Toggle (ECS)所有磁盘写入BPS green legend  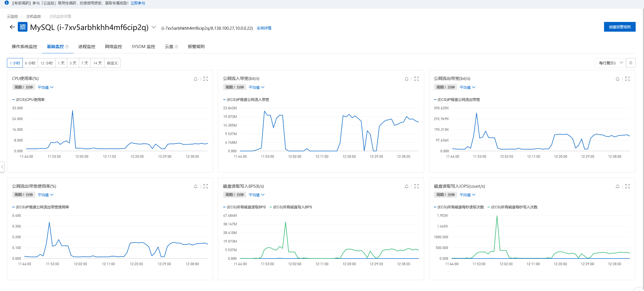click(291, 207)
